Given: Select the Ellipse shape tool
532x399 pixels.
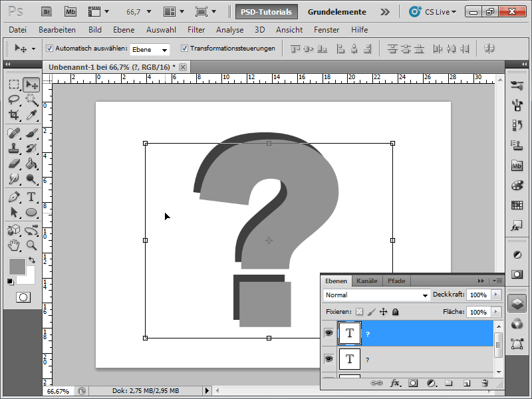Looking at the screenshot, I should [31, 212].
